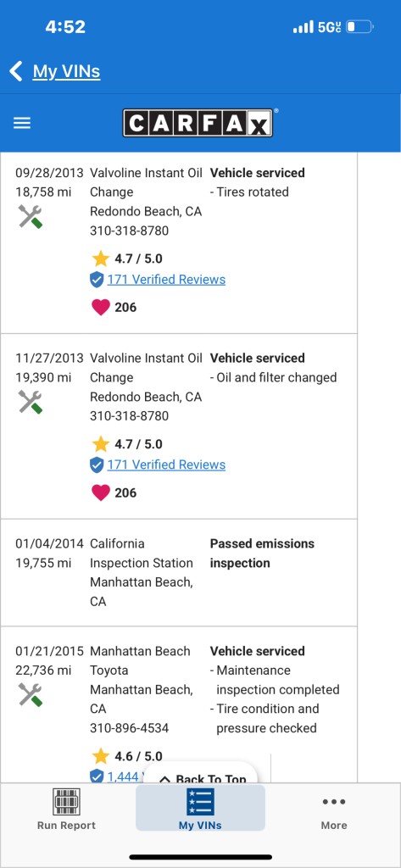Open the hamburger menu icon
The height and width of the screenshot is (868, 401).
tap(21, 123)
